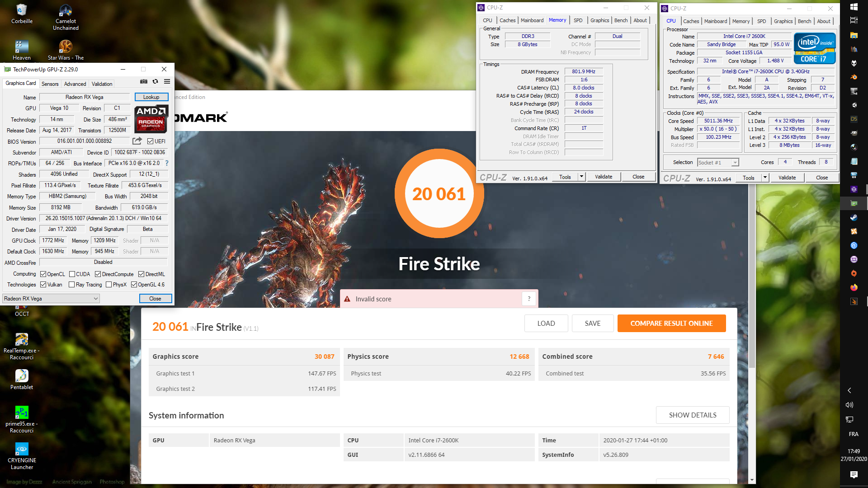Click the scroll-down arrow in 3DMark

[752, 480]
